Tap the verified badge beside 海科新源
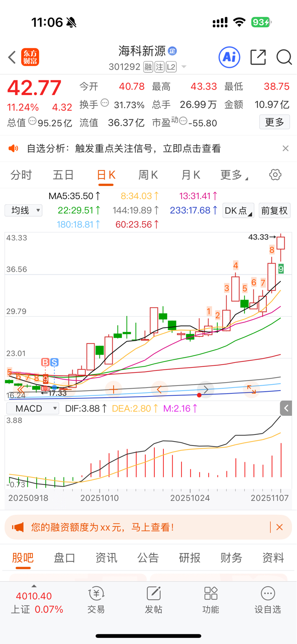The height and width of the screenshot is (644, 297). coord(173,51)
